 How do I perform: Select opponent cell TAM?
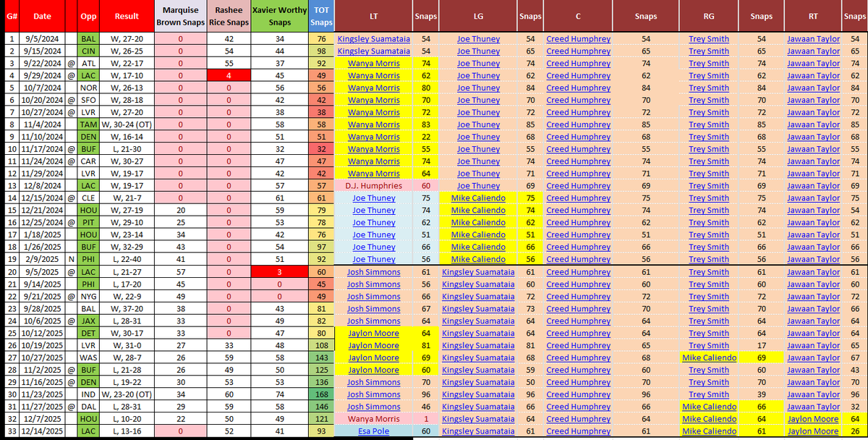[x=89, y=124]
